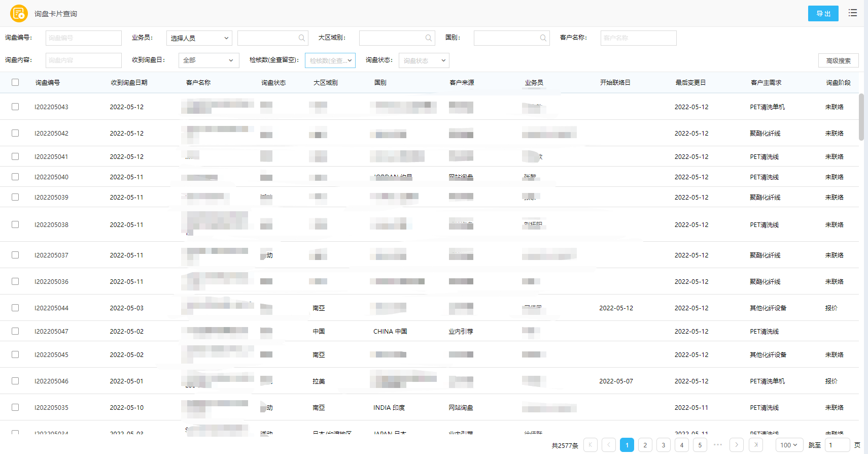Open the 询盘状态 dropdown

tap(424, 60)
